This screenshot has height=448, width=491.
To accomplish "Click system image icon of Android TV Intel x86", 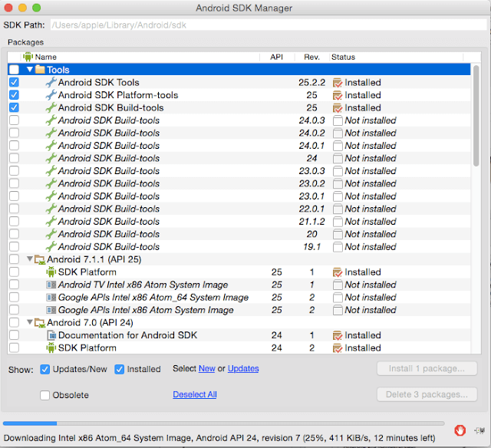I will click(x=51, y=285).
